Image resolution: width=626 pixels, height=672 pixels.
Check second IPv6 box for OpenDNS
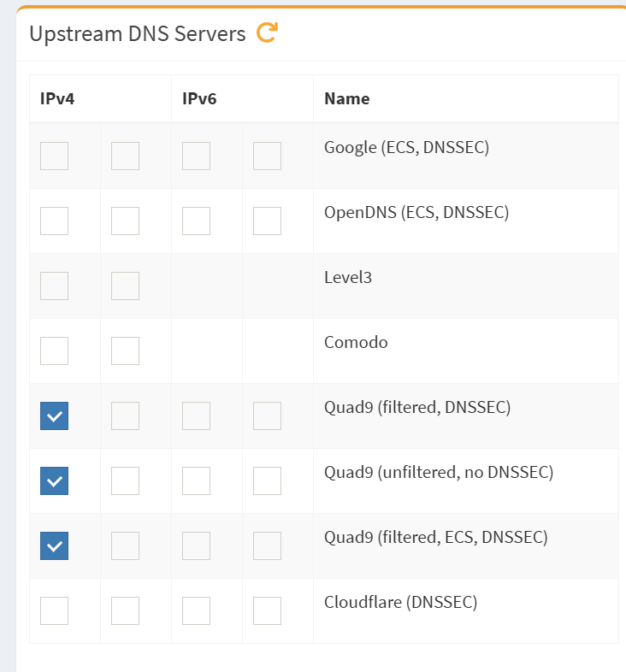(x=267, y=221)
